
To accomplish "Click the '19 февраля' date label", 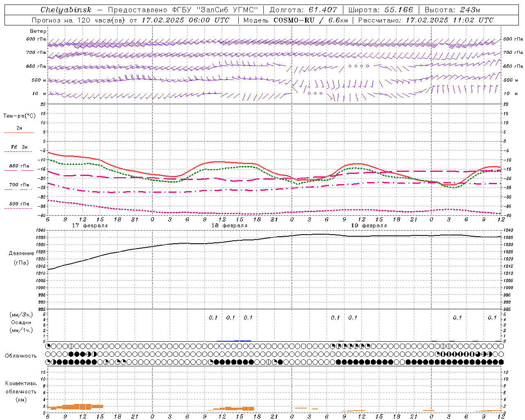I will [369, 226].
